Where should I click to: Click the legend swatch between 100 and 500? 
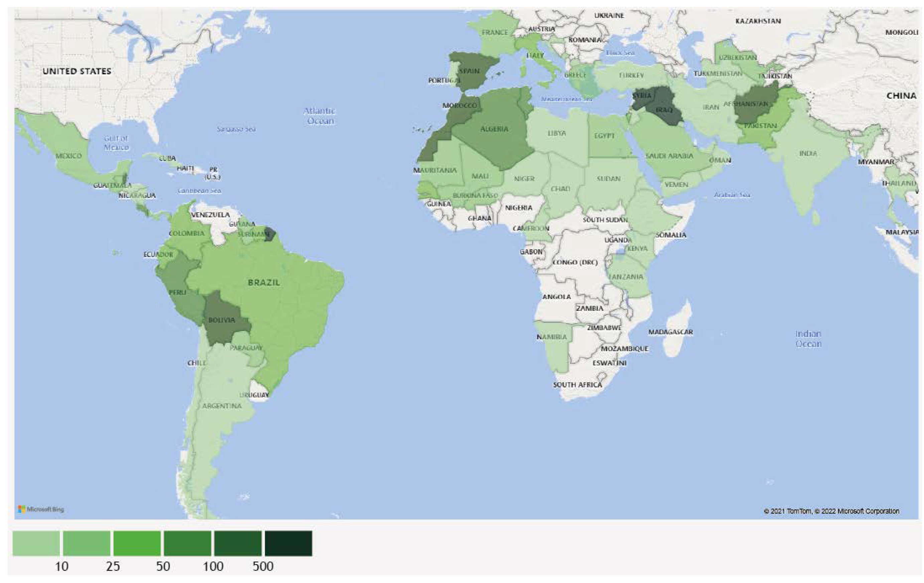[238, 543]
